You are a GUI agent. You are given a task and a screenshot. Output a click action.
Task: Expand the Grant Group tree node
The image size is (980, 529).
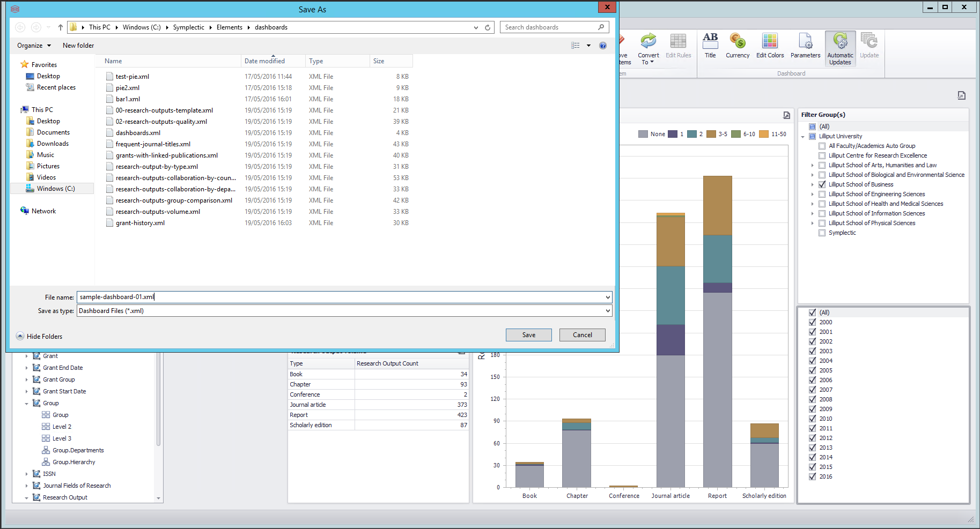[27, 379]
